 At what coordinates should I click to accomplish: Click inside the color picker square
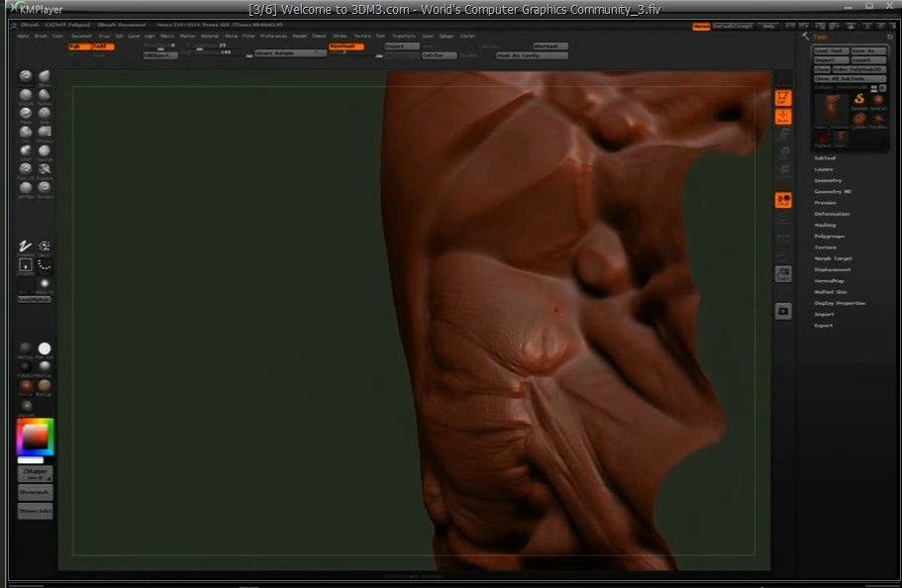pyautogui.click(x=35, y=437)
